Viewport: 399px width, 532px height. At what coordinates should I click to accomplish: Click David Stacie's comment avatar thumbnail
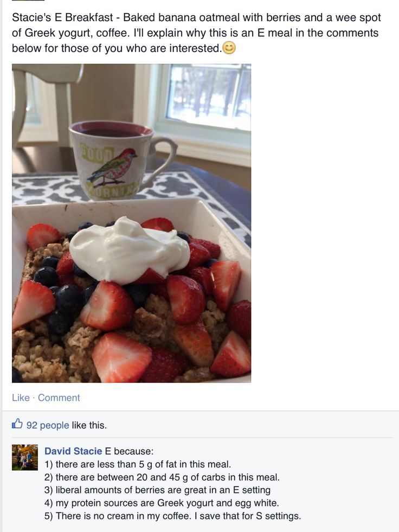[25, 457]
